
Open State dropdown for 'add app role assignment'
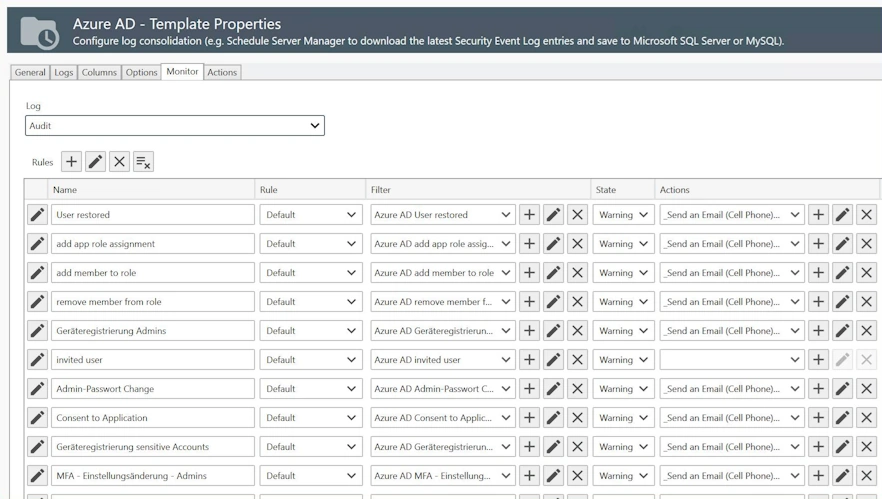click(623, 244)
